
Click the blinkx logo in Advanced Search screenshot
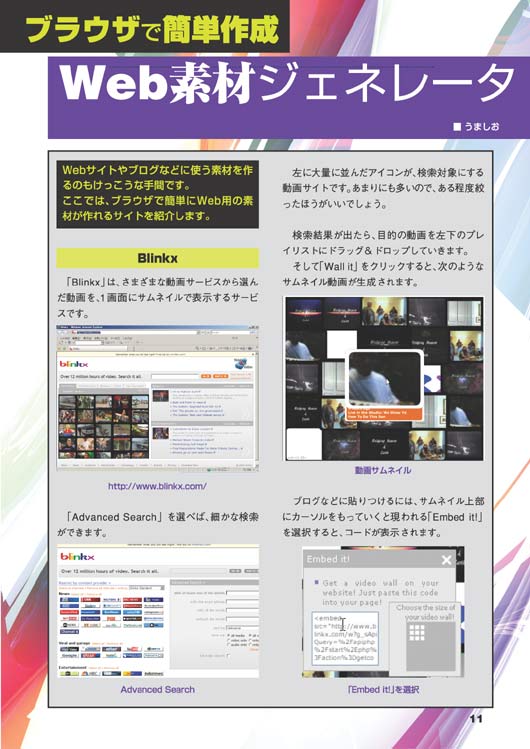tap(77, 556)
